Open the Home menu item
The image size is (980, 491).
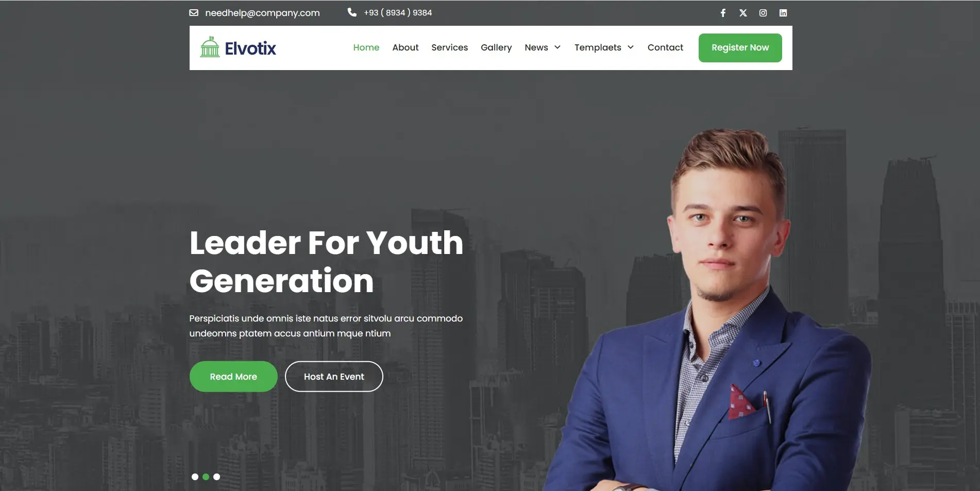click(366, 47)
